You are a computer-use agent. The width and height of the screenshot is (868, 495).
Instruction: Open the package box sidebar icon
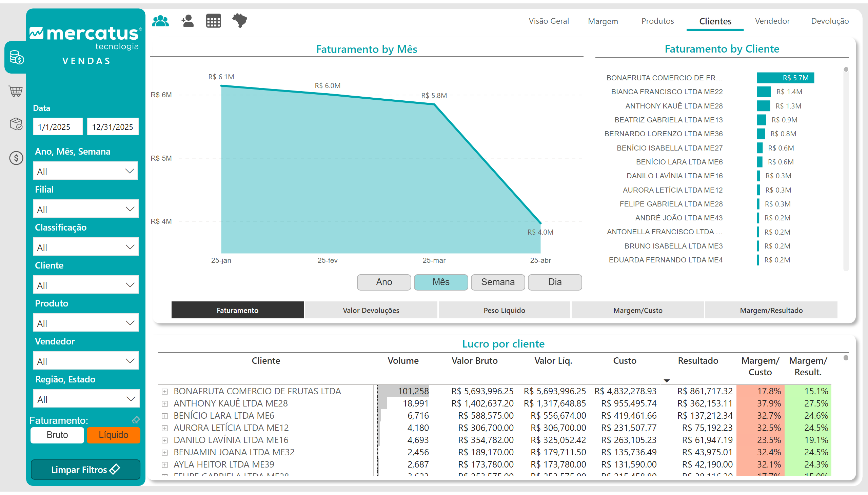click(x=16, y=124)
